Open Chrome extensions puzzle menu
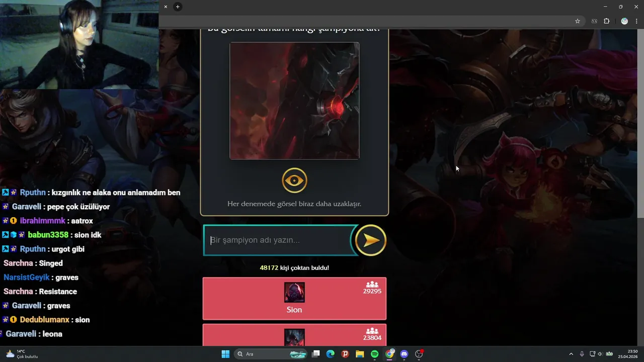Image resolution: width=644 pixels, height=362 pixels. coord(606,21)
